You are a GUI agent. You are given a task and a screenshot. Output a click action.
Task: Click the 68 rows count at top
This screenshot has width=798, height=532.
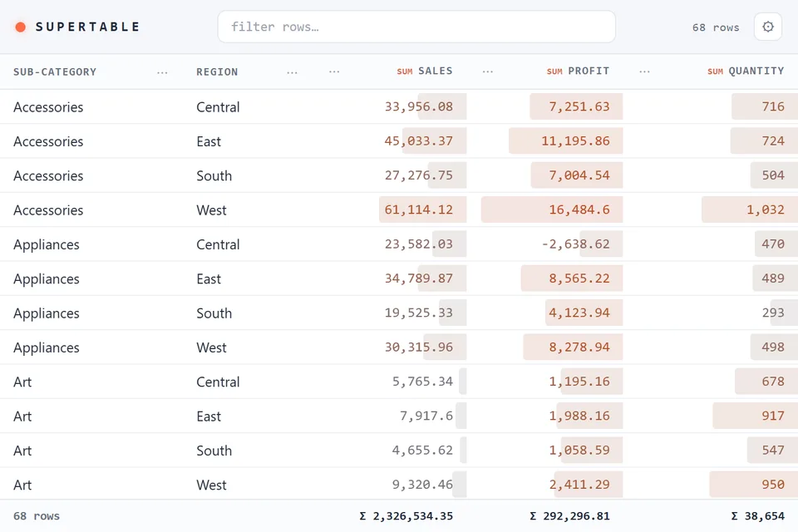716,27
